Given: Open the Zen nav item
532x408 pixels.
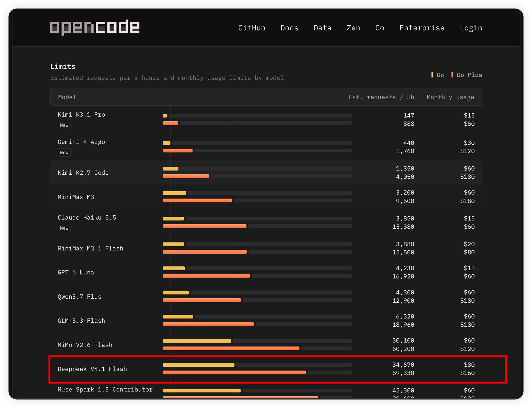Looking at the screenshot, I should [x=353, y=28].
